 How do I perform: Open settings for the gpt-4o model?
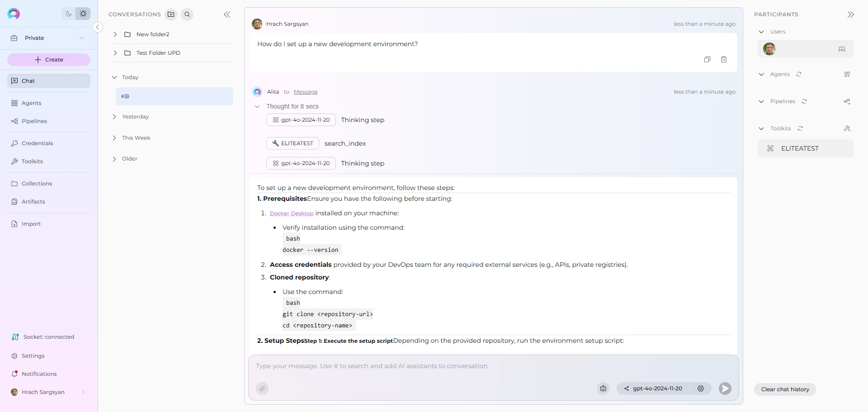click(701, 388)
